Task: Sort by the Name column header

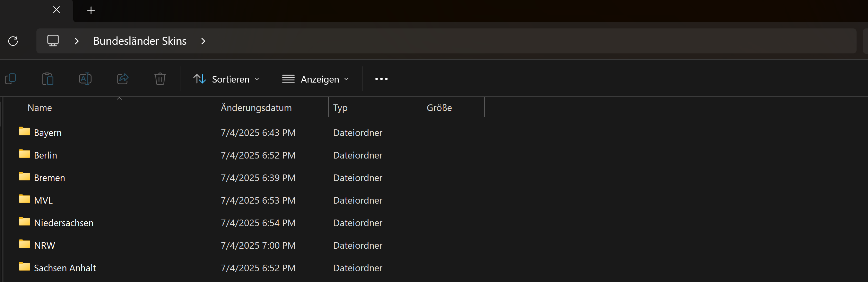Action: click(x=40, y=108)
